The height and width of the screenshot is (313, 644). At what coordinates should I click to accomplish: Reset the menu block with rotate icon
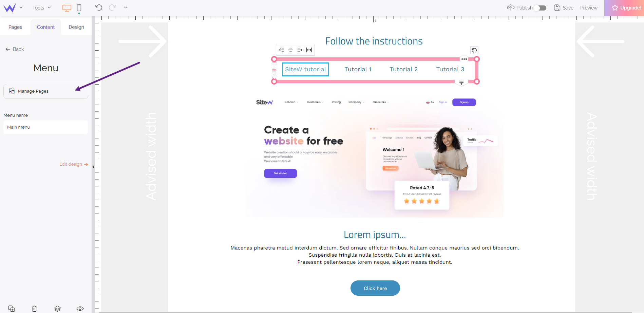[474, 50]
